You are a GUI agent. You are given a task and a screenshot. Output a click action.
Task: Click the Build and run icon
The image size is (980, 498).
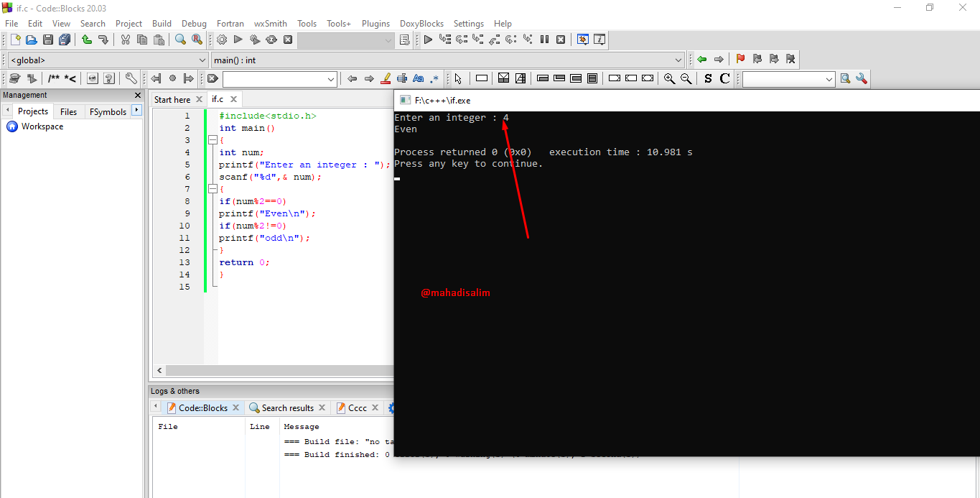(x=255, y=40)
